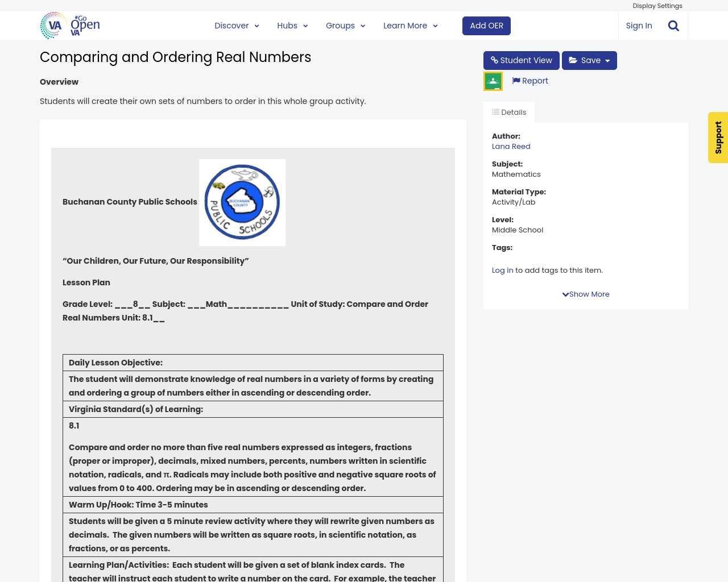Open author Lana Reed's profile
728x582 pixels.
pos(511,147)
